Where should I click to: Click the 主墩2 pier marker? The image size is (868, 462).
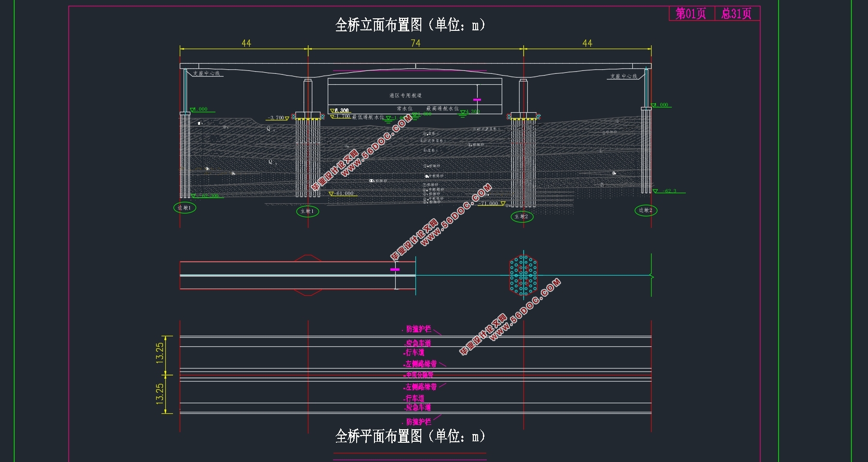click(522, 216)
